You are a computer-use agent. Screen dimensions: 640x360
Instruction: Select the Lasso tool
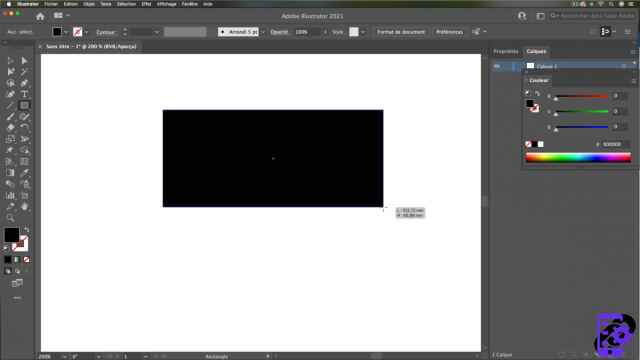coord(10,83)
